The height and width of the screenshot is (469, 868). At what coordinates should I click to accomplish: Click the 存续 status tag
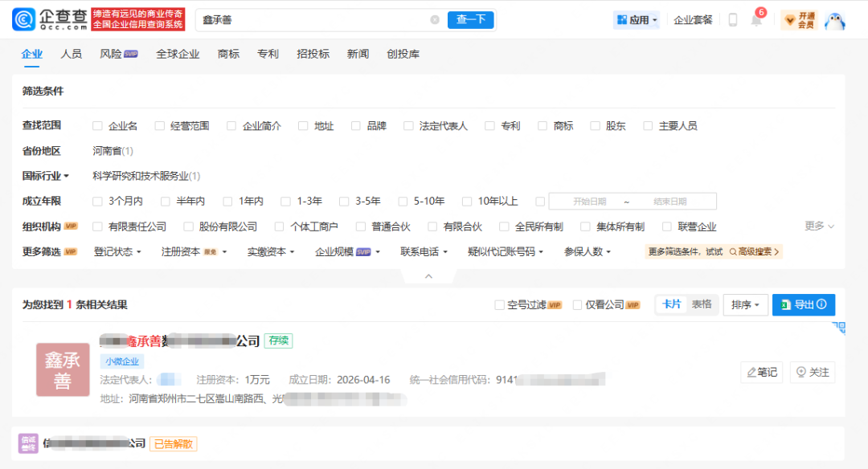point(278,341)
